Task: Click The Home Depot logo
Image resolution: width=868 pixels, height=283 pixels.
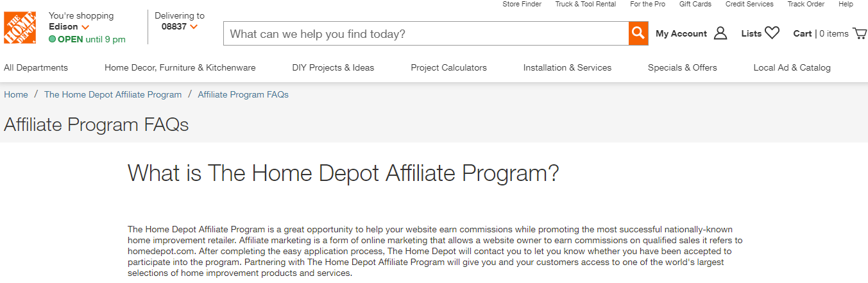Action: pos(20,28)
